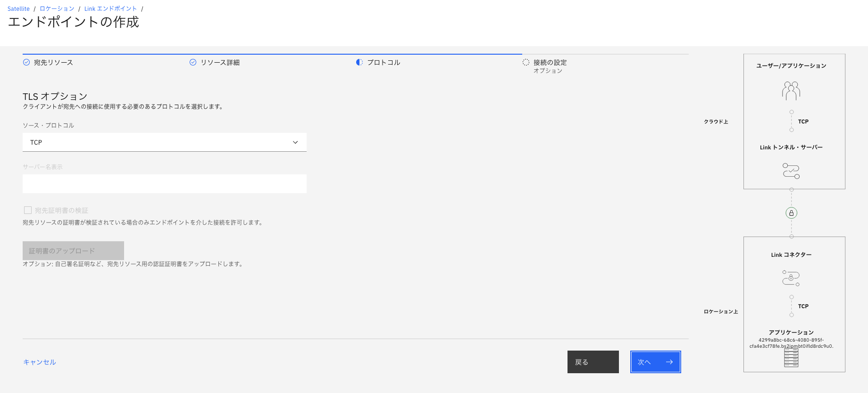Image resolution: width=868 pixels, height=393 pixels.
Task: Click the 証明書のアップロード button
Action: click(73, 251)
